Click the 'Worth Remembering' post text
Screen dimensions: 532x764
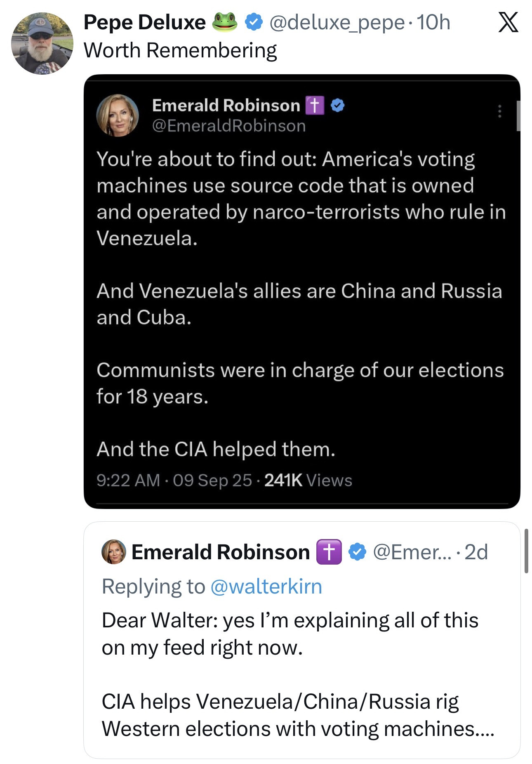[x=180, y=50]
